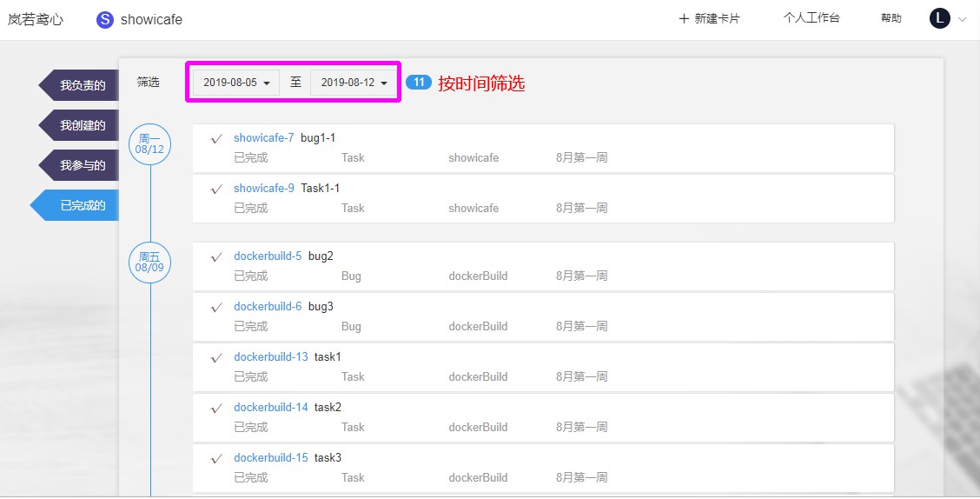This screenshot has width=980, height=499.
Task: Select the 已完成的 tab
Action: tap(75, 205)
